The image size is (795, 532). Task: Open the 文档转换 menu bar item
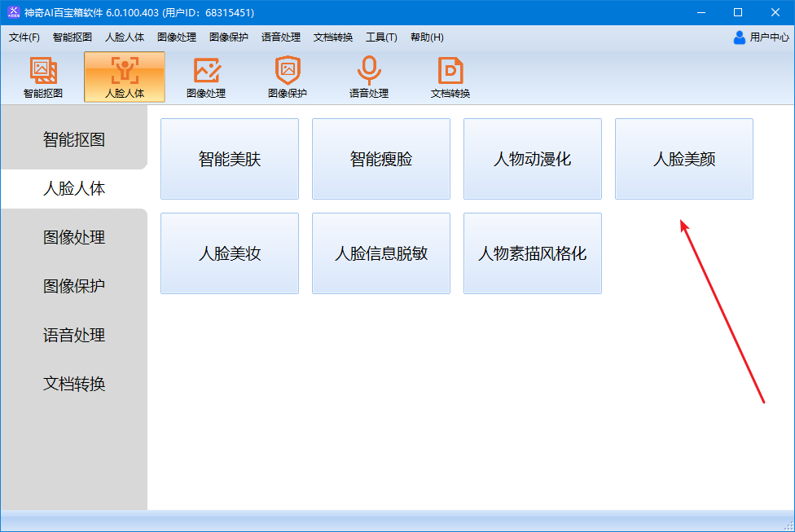point(332,37)
